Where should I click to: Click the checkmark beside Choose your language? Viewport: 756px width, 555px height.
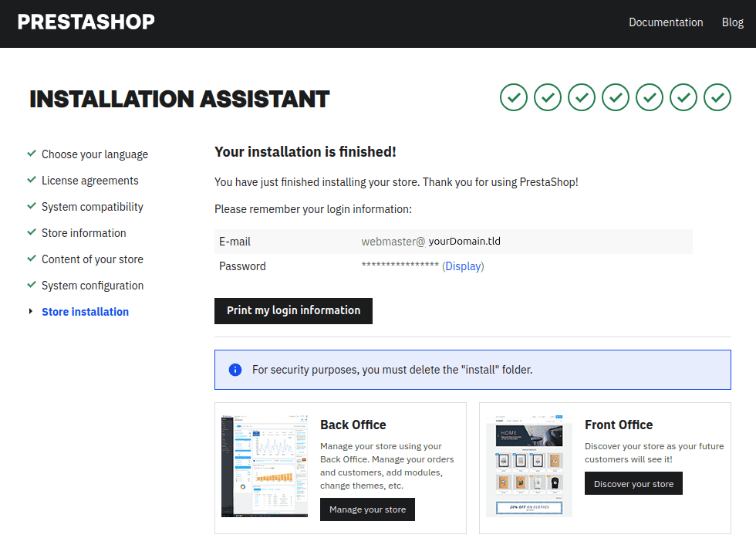(x=32, y=154)
